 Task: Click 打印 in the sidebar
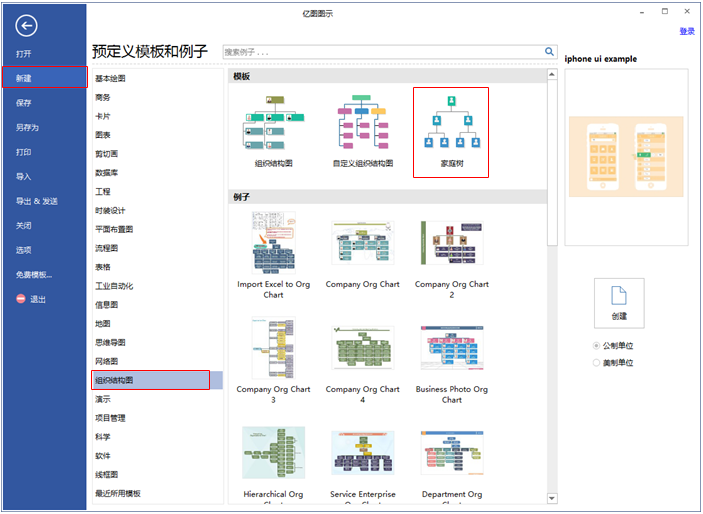[24, 152]
